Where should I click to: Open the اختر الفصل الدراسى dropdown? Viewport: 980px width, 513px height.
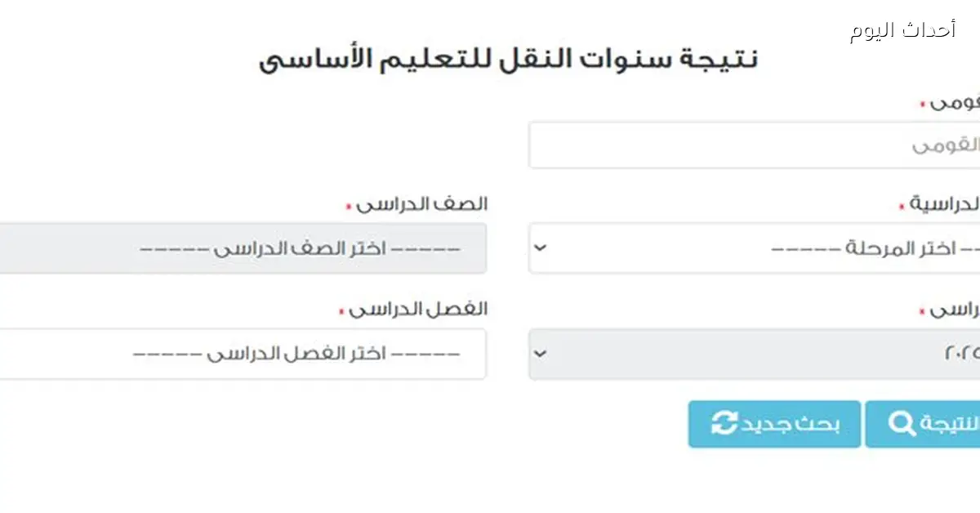(245, 354)
